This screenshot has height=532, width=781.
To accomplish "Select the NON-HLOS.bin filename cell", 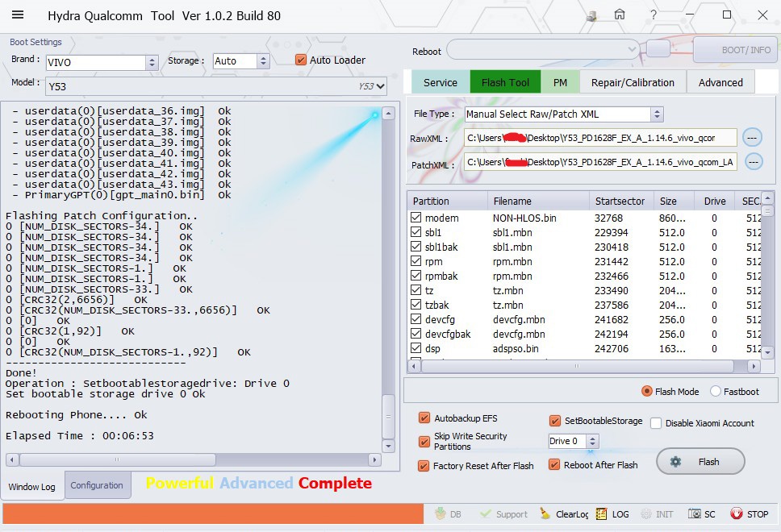I will click(524, 218).
